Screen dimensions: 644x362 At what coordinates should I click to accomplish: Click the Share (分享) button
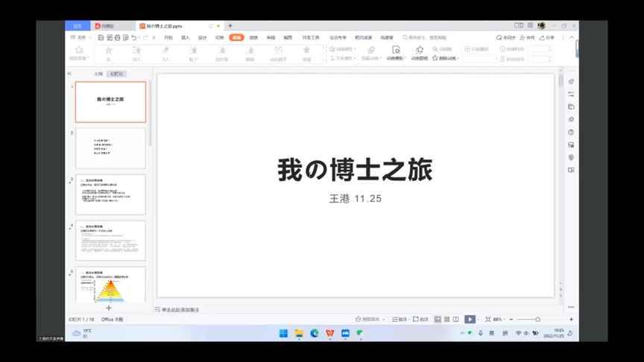click(x=548, y=37)
